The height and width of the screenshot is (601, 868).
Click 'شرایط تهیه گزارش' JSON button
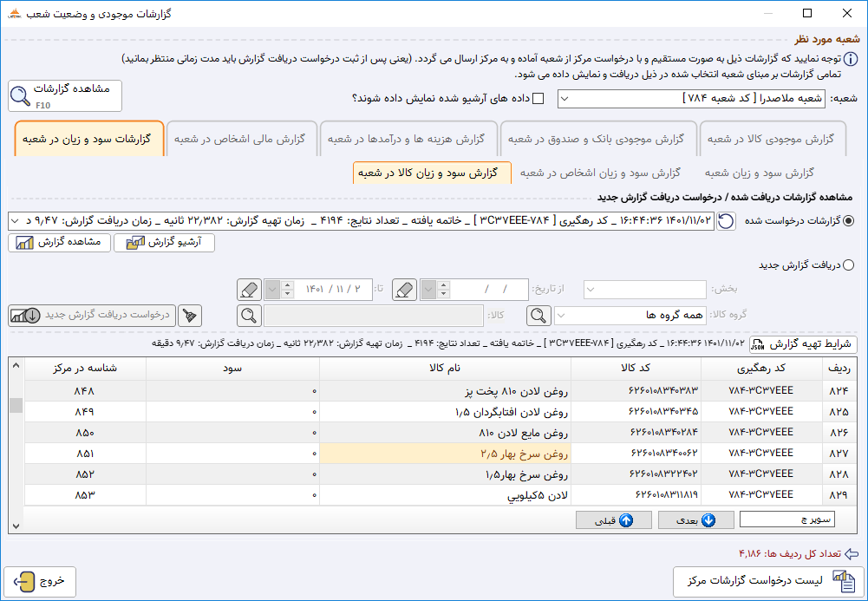pos(803,344)
